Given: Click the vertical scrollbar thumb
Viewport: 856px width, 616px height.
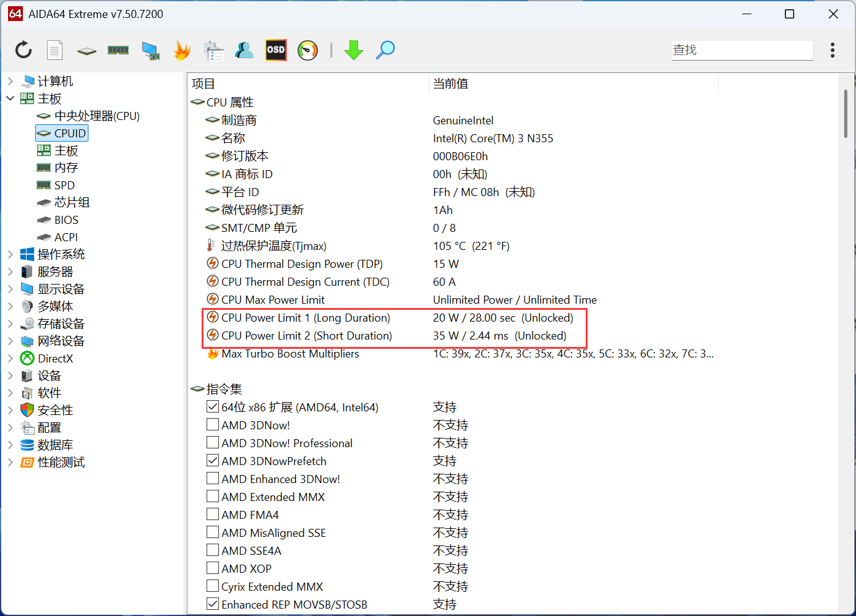Looking at the screenshot, I should click(845, 114).
